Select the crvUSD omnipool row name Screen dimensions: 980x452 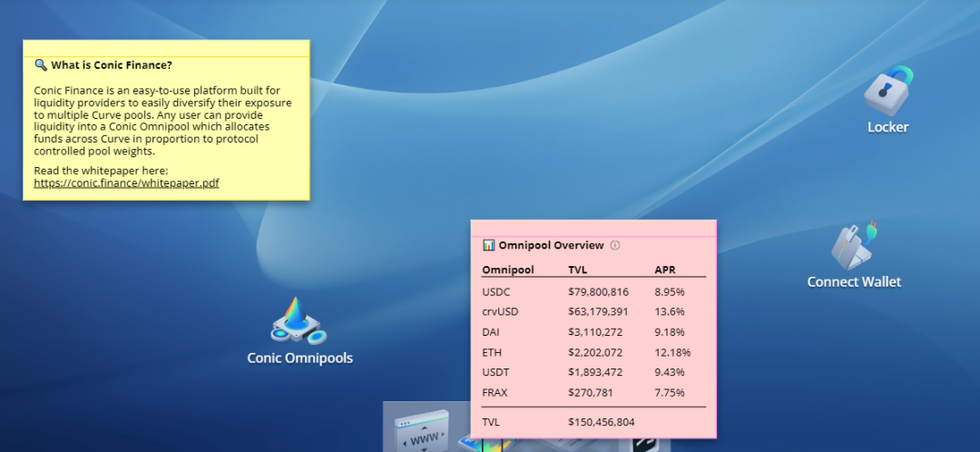tap(500, 311)
